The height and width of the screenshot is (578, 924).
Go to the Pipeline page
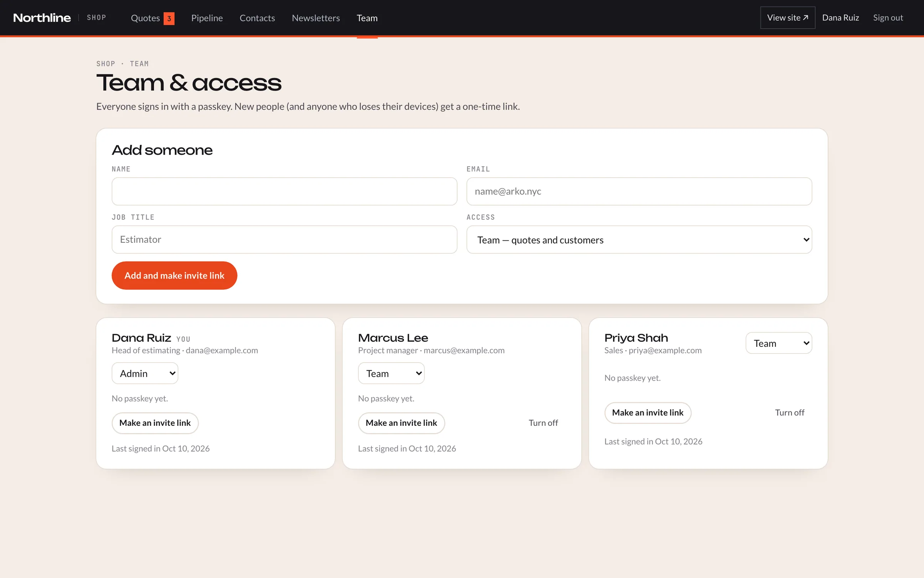(x=207, y=18)
